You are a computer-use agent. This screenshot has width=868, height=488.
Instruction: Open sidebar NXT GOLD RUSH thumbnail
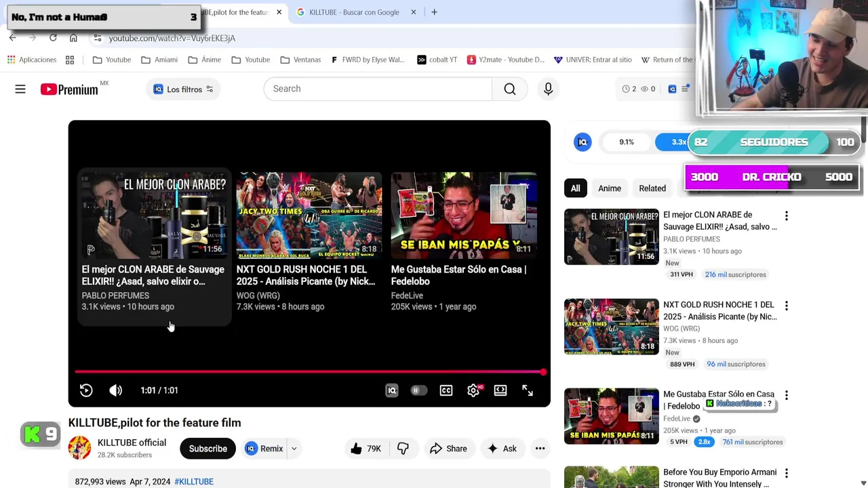[611, 327]
